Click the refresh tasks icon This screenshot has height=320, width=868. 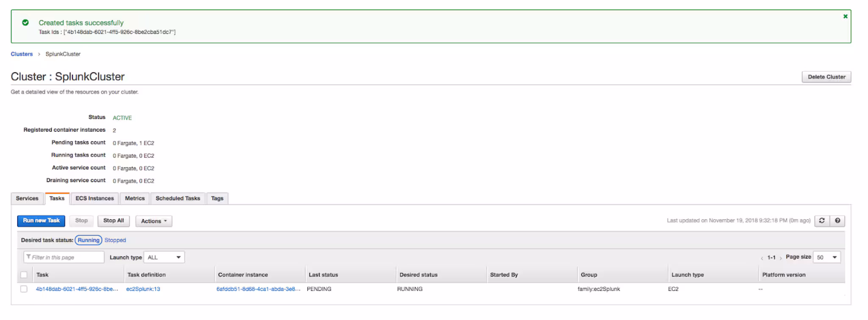[x=822, y=221]
